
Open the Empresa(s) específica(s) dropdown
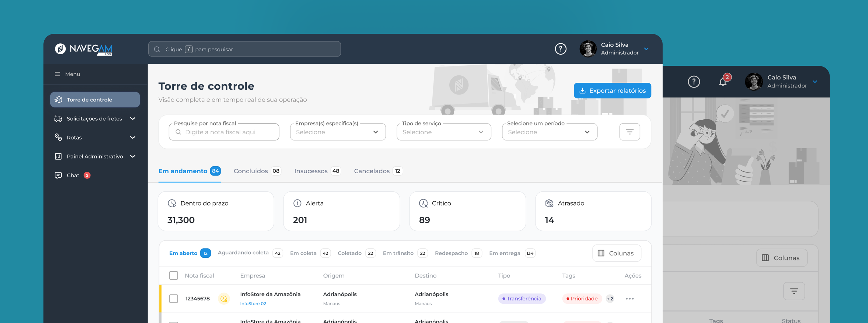(337, 132)
